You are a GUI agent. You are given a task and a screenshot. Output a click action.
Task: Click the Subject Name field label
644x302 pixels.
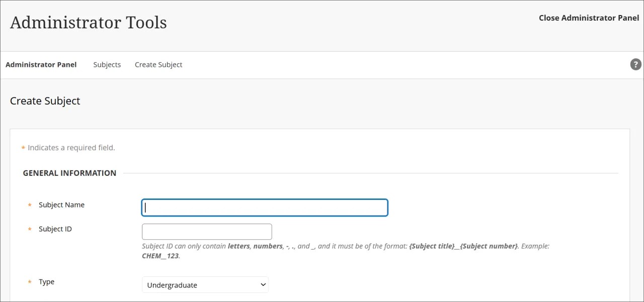pyautogui.click(x=61, y=205)
